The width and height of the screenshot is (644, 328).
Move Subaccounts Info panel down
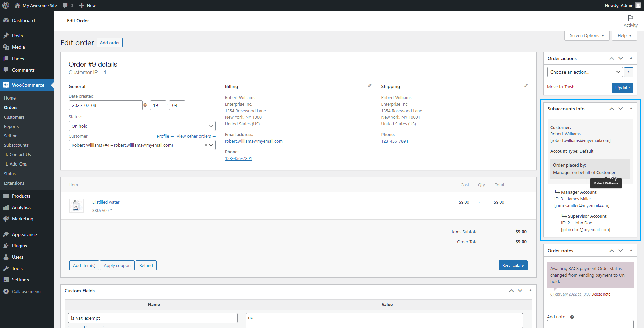point(621,109)
